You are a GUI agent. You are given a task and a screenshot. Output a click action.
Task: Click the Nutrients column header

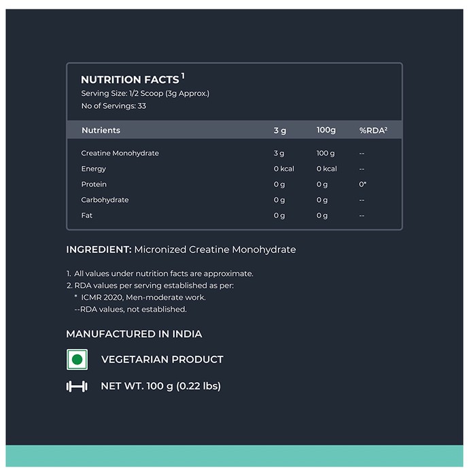[x=101, y=131]
